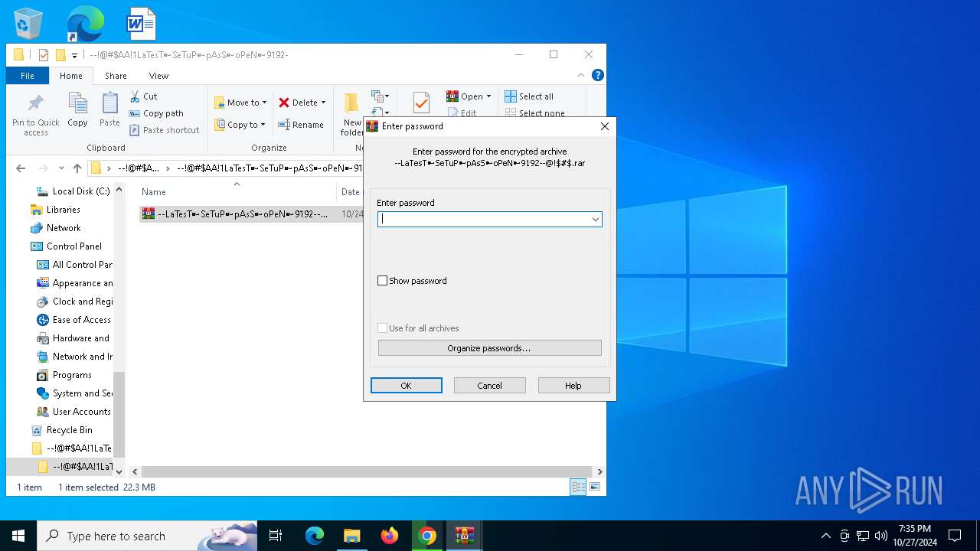
Task: Click Help in Enter password dialog
Action: coord(573,386)
